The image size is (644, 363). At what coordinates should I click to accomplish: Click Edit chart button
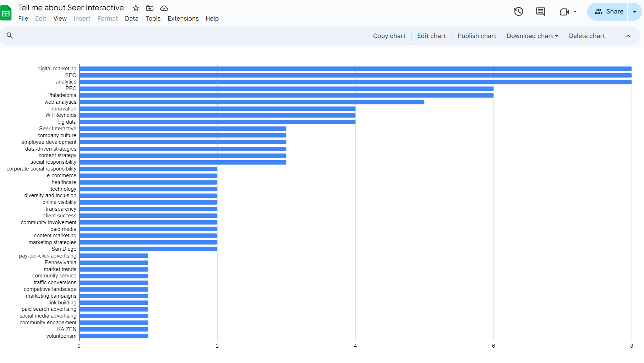[431, 36]
